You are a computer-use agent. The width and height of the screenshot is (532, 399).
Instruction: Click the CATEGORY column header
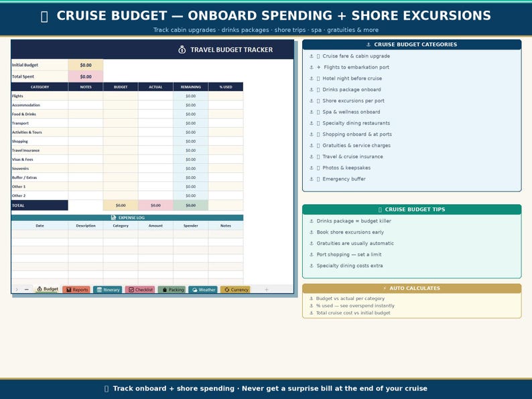click(x=40, y=87)
